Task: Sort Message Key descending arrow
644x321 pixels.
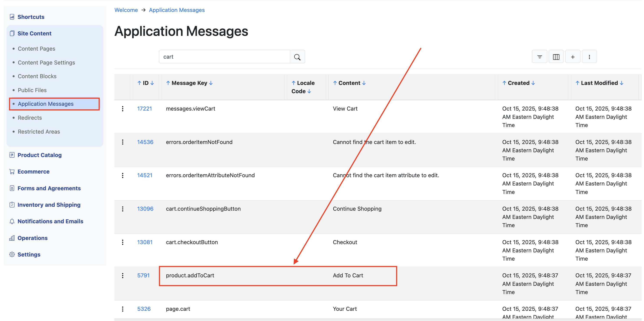Action: pyautogui.click(x=211, y=83)
